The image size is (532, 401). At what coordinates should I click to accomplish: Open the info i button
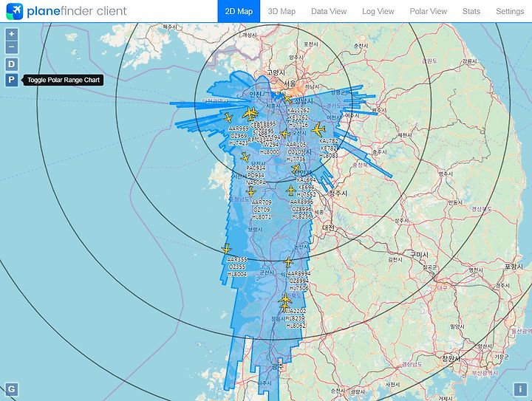[520, 389]
